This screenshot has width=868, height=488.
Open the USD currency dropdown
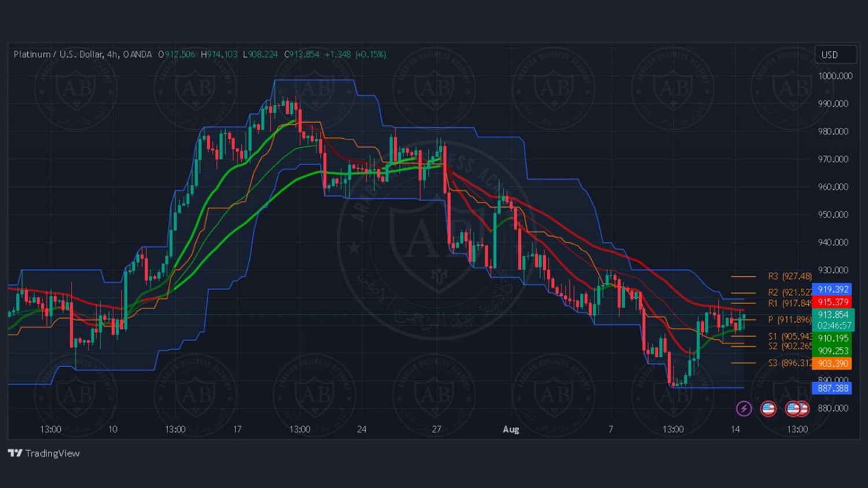835,54
